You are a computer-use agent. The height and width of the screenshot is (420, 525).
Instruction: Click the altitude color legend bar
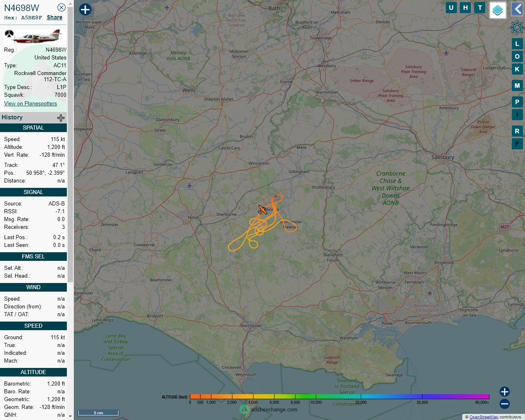[x=340, y=397]
